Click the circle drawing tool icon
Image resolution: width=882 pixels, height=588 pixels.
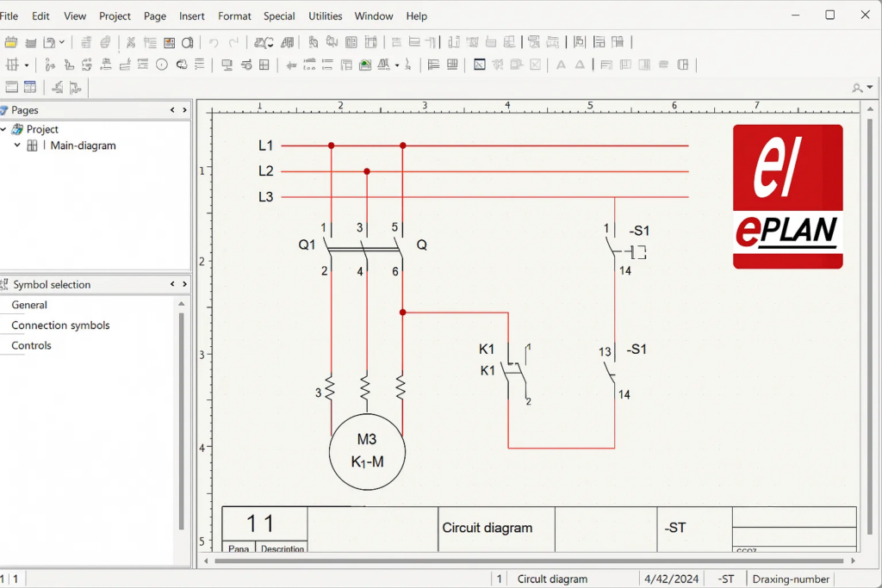point(162,65)
